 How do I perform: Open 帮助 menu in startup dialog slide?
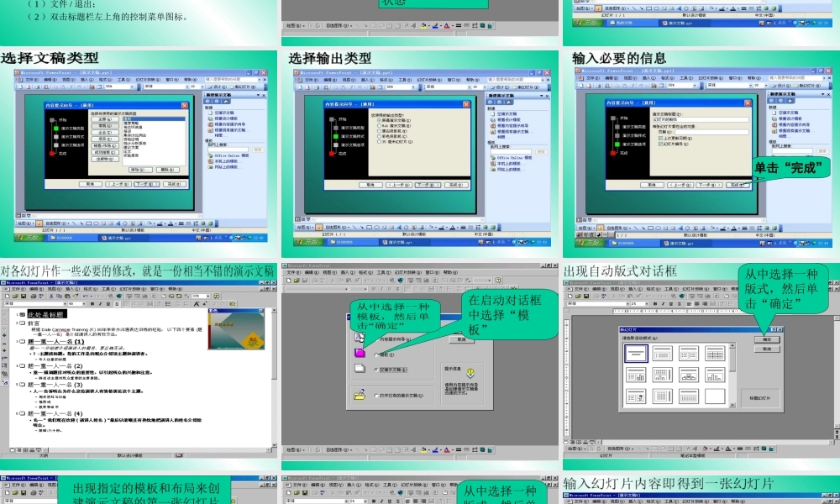pos(450,273)
